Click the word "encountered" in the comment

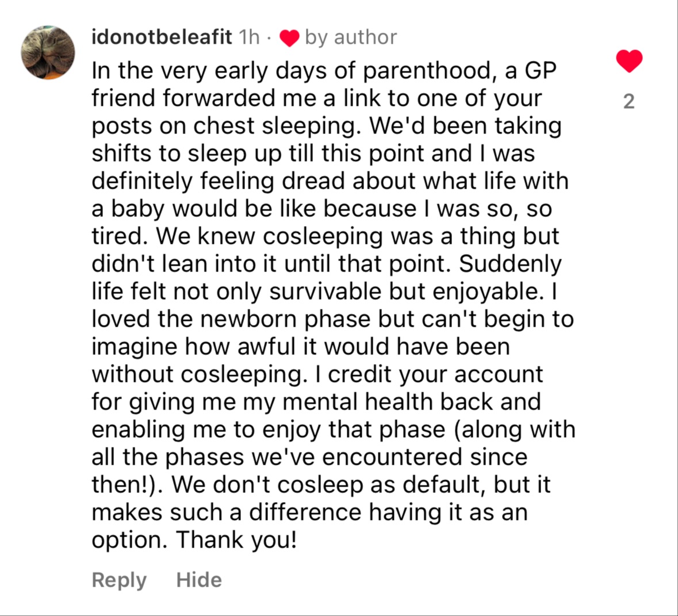(393, 457)
